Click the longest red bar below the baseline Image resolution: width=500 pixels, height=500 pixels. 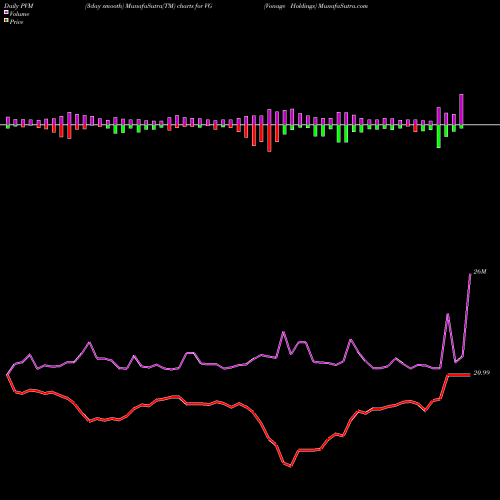coord(269,138)
